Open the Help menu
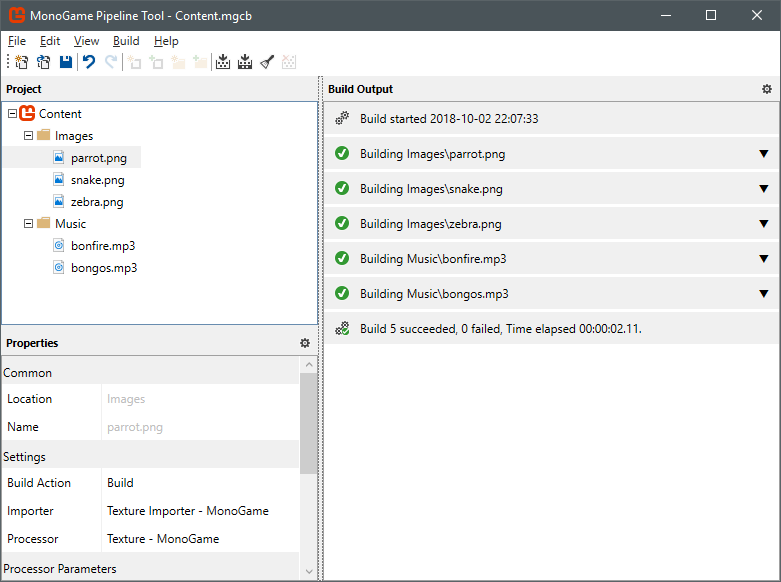The width and height of the screenshot is (781, 582). [166, 41]
